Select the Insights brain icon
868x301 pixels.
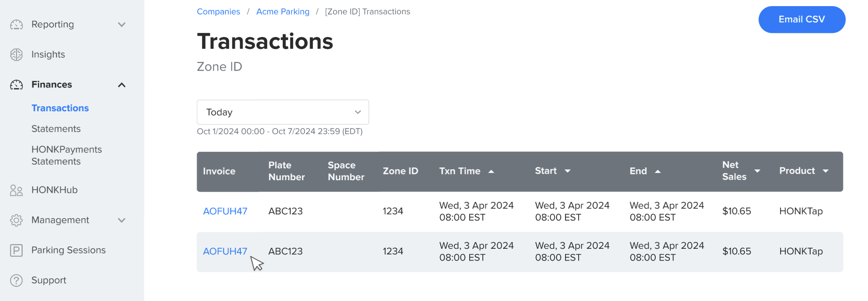[16, 54]
